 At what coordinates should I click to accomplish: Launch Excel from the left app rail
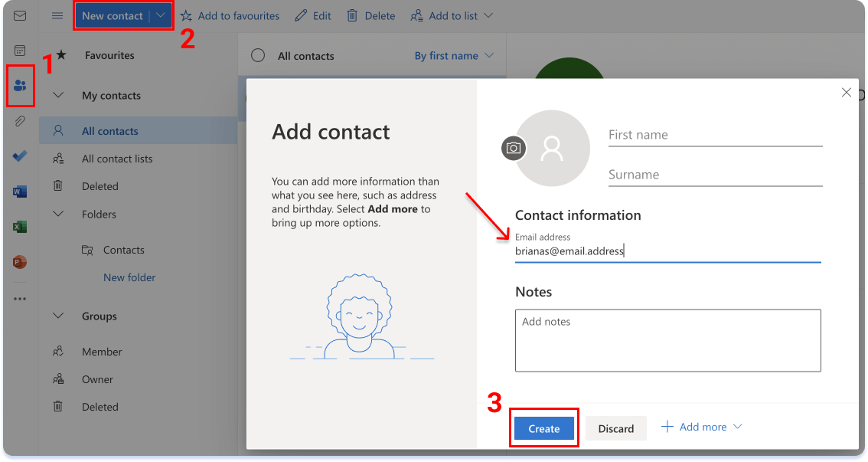19,226
